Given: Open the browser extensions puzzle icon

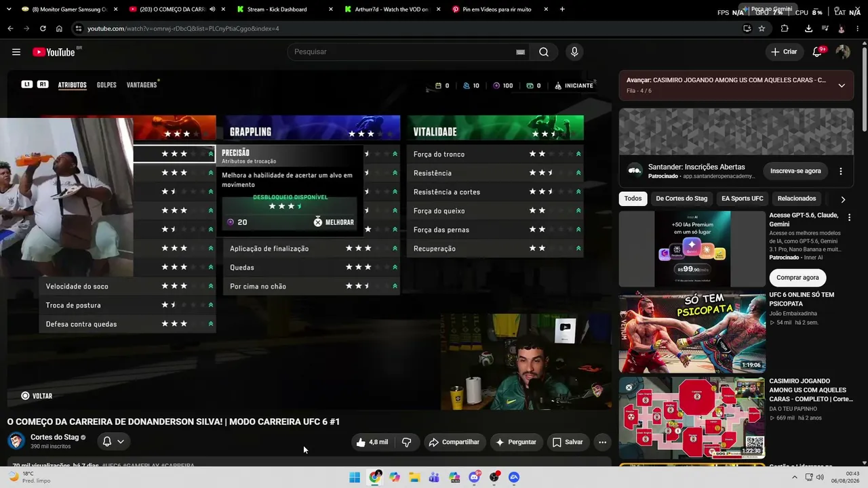Looking at the screenshot, I should [785, 28].
